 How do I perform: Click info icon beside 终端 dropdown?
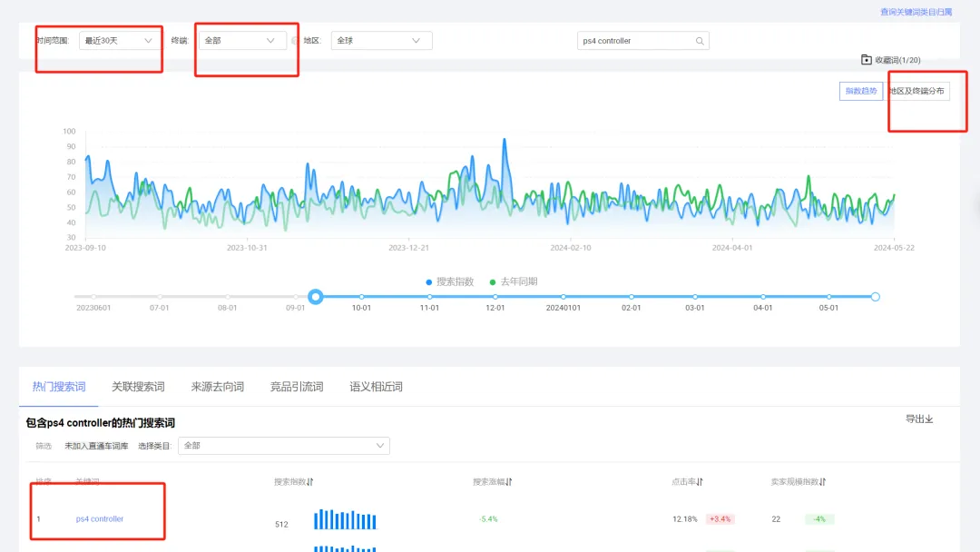coord(294,41)
